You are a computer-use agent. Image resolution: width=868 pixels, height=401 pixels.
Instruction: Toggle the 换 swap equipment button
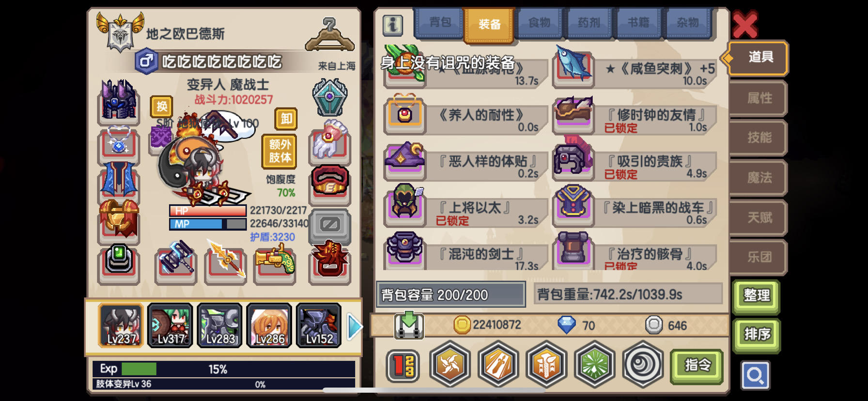tap(161, 107)
